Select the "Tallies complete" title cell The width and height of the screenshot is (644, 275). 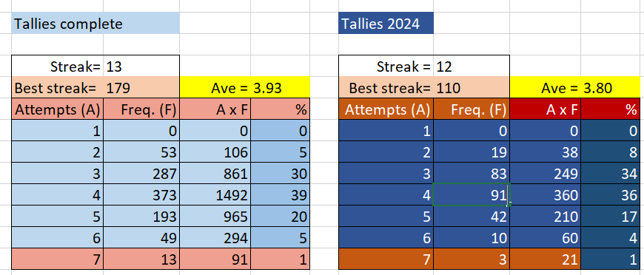coord(95,24)
